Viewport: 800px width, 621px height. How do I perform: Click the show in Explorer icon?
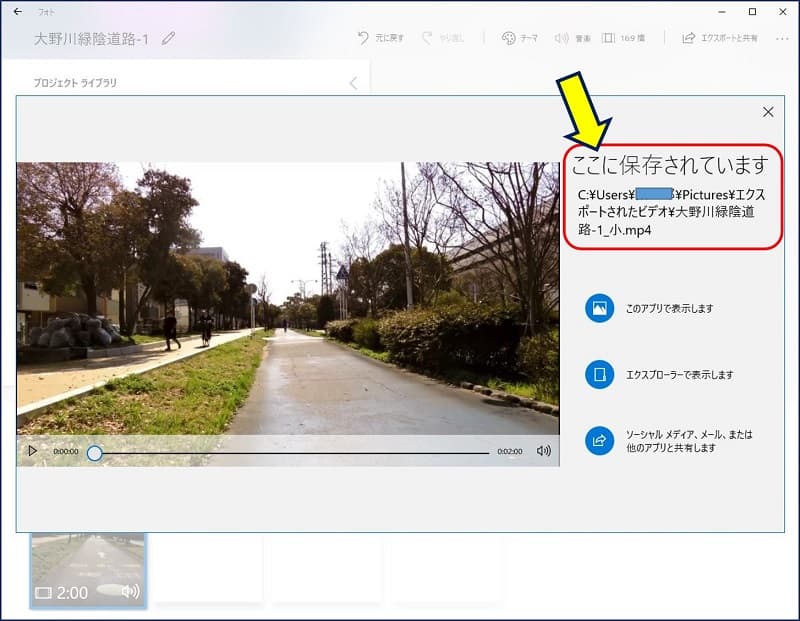tap(600, 375)
